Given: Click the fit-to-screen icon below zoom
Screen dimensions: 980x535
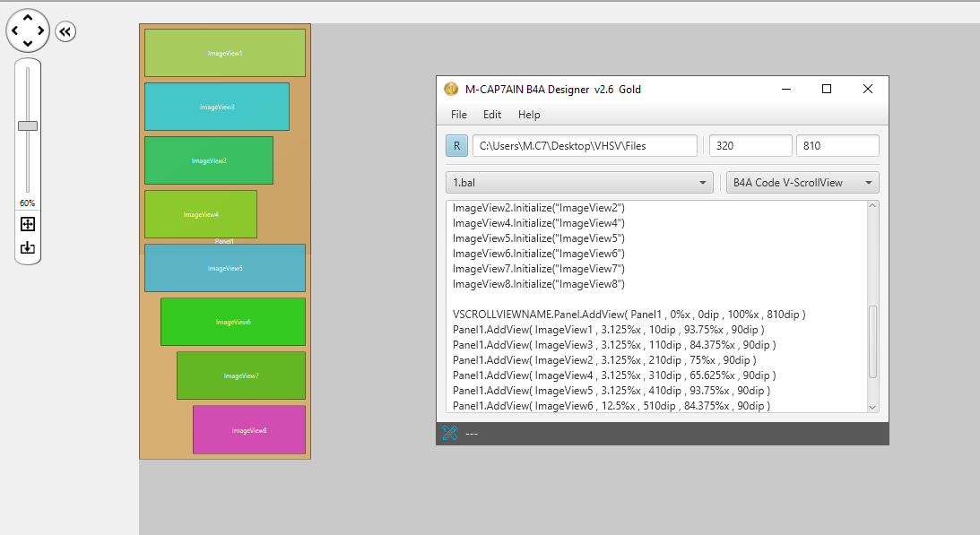Looking at the screenshot, I should [28, 224].
